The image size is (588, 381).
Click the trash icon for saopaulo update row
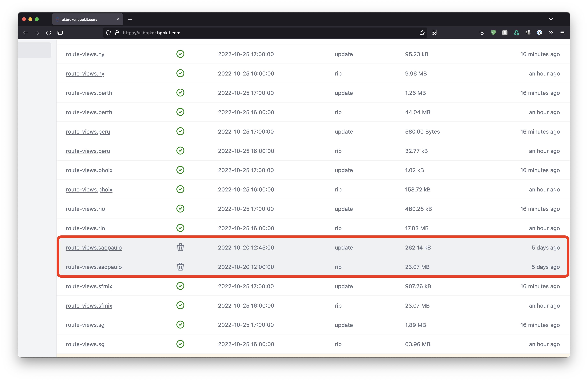(180, 247)
